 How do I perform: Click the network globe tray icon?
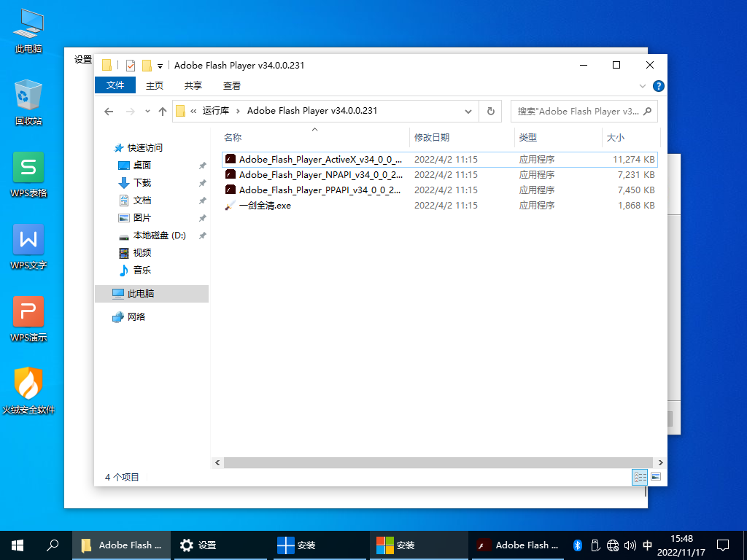pyautogui.click(x=613, y=545)
